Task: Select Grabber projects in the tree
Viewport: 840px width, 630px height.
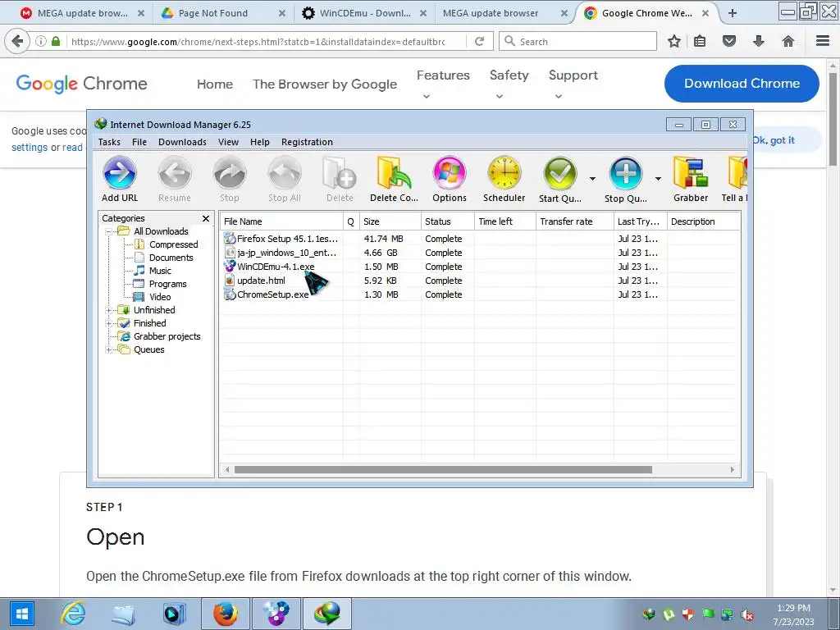Action: click(167, 336)
